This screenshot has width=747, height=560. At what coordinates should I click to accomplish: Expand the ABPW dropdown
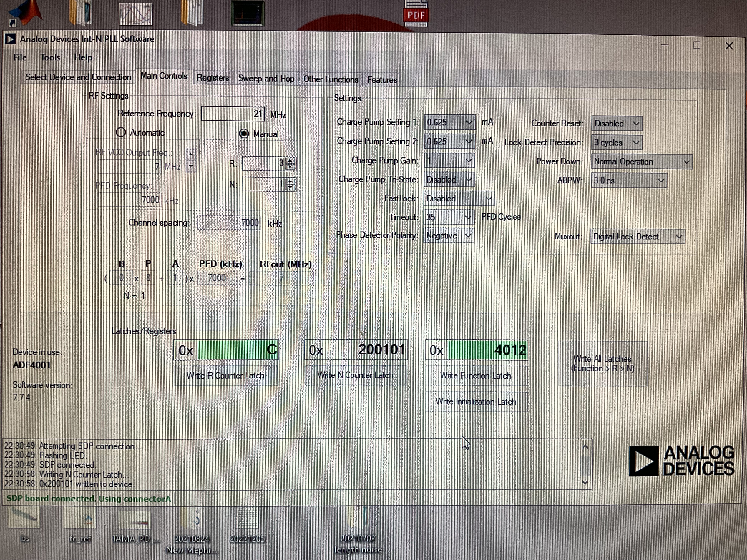(629, 181)
